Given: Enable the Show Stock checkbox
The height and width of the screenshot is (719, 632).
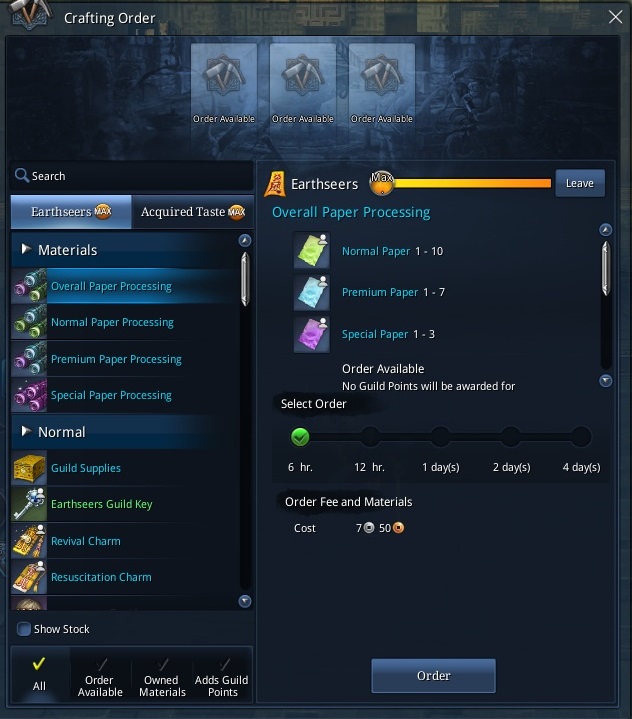Looking at the screenshot, I should pos(23,629).
